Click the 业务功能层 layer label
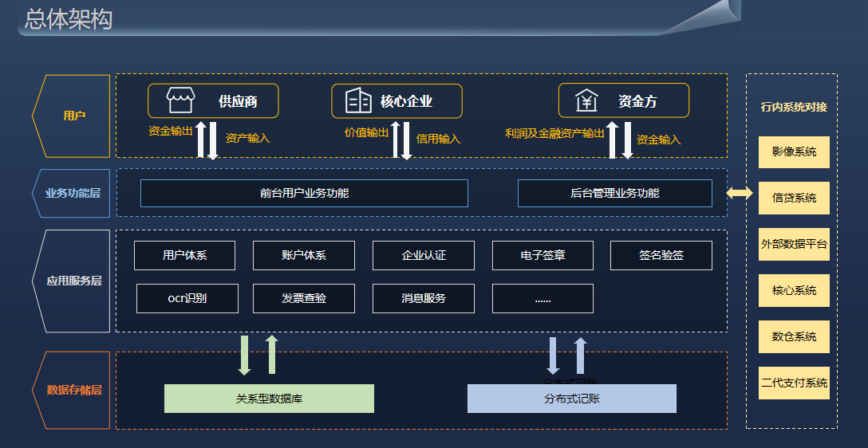The image size is (868, 448). [x=73, y=193]
